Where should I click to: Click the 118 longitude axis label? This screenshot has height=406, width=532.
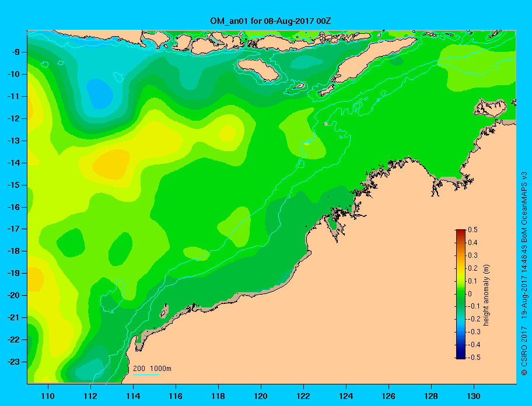coord(218,396)
